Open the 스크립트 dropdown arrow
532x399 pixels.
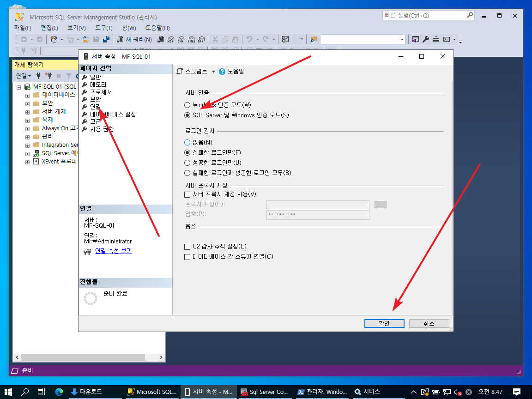coord(213,72)
